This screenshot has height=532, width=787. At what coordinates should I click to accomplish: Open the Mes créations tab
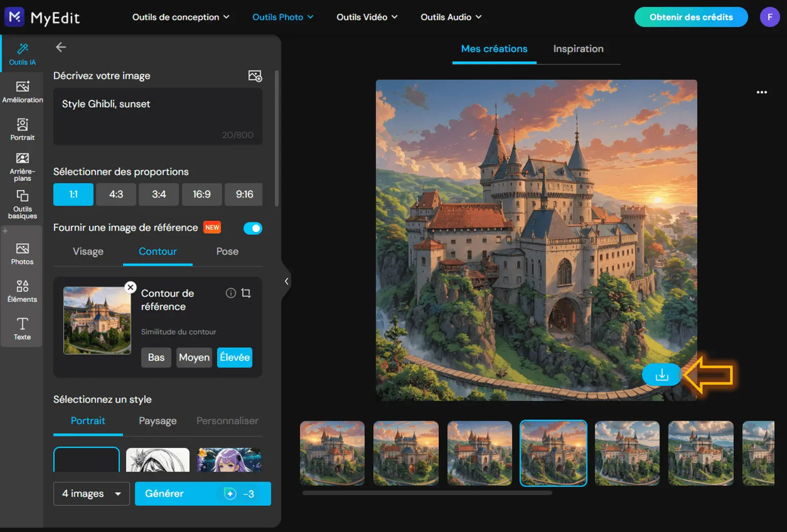(494, 49)
